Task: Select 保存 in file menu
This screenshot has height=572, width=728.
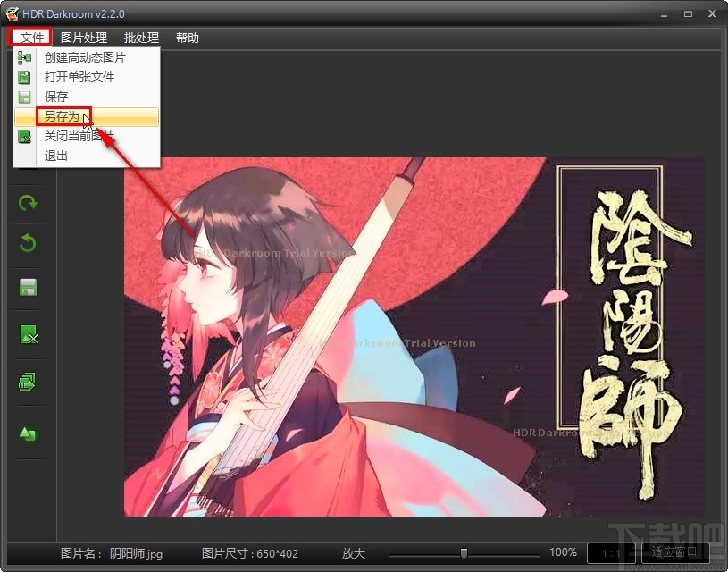Action: click(x=87, y=97)
